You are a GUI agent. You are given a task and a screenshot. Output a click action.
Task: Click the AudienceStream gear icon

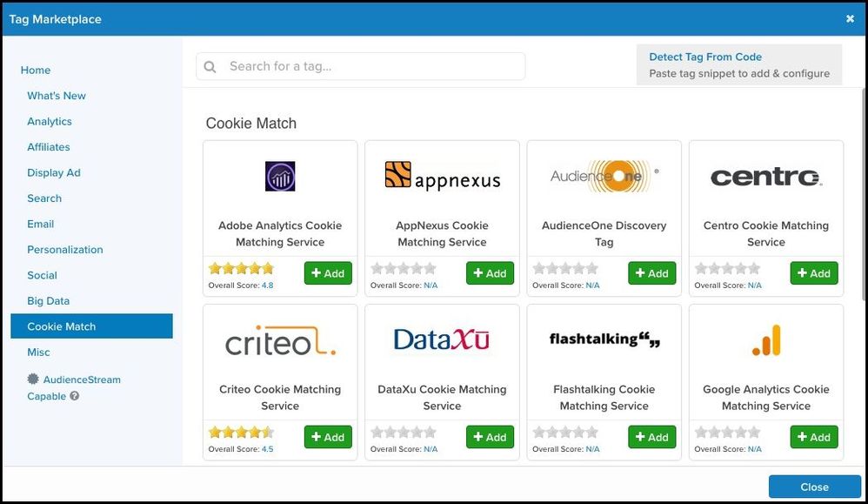[x=33, y=380]
